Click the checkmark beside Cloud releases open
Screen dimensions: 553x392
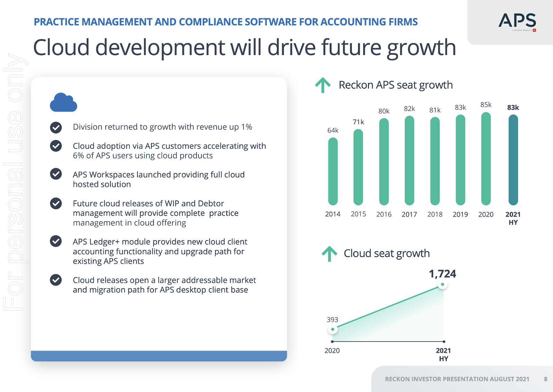click(56, 280)
